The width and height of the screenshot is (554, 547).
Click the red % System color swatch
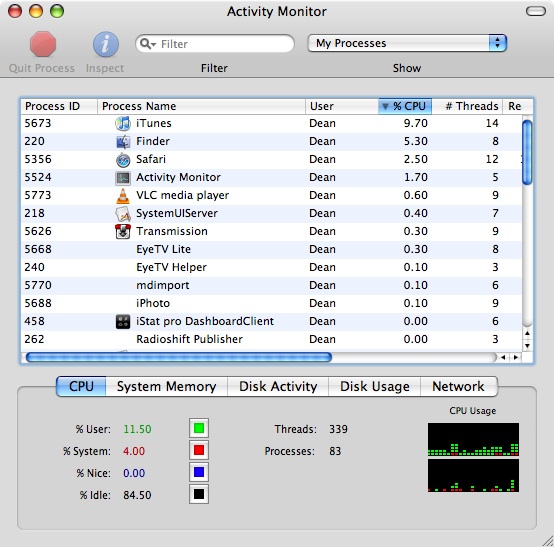tap(199, 450)
